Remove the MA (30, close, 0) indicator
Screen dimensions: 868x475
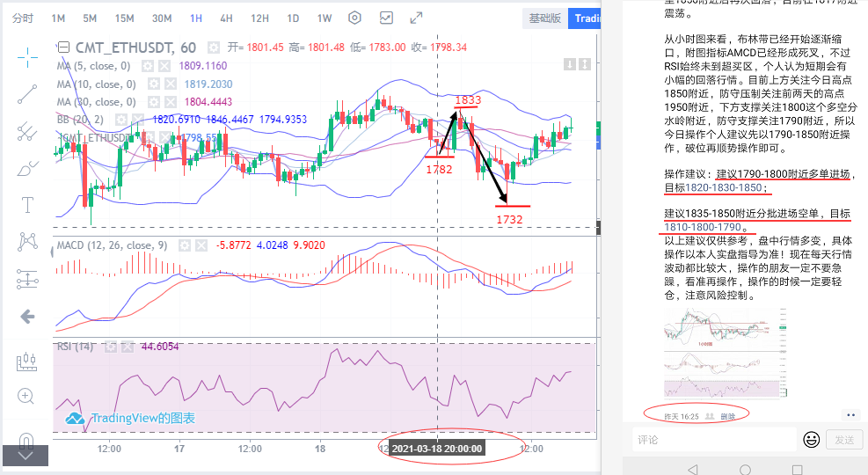pyautogui.click(x=171, y=102)
